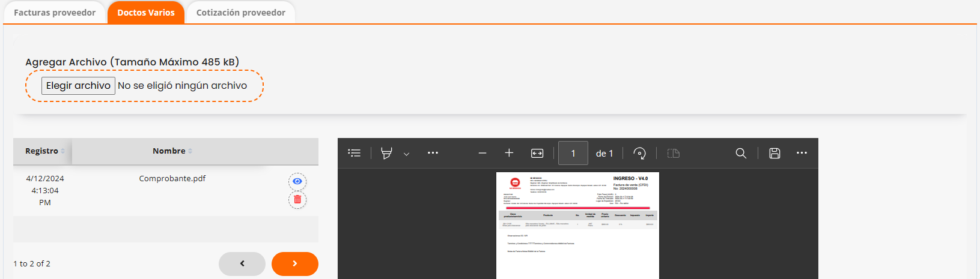Search inside the PDF document

click(741, 153)
